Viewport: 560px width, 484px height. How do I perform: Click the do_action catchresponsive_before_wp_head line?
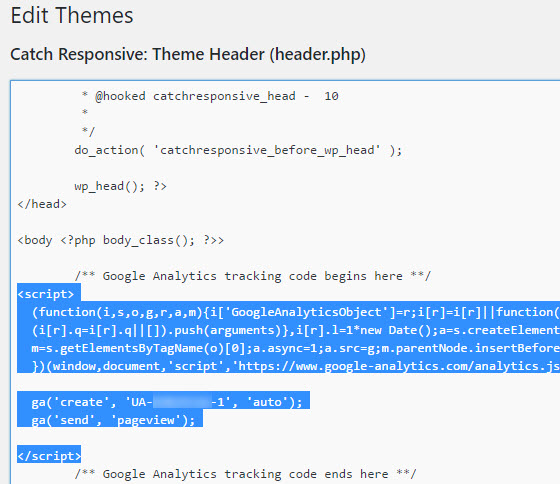point(238,150)
